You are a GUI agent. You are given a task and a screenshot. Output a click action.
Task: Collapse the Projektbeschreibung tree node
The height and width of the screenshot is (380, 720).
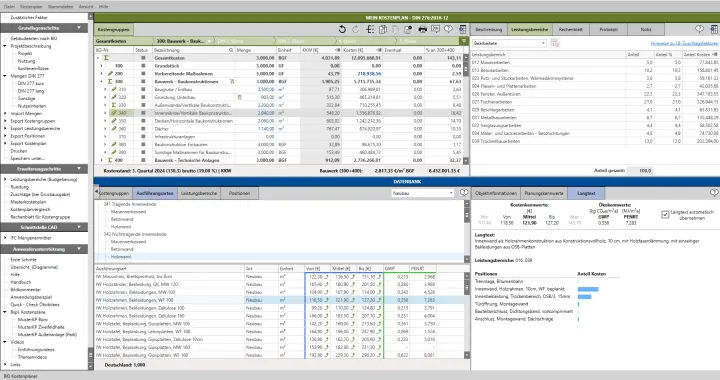pos(5,46)
